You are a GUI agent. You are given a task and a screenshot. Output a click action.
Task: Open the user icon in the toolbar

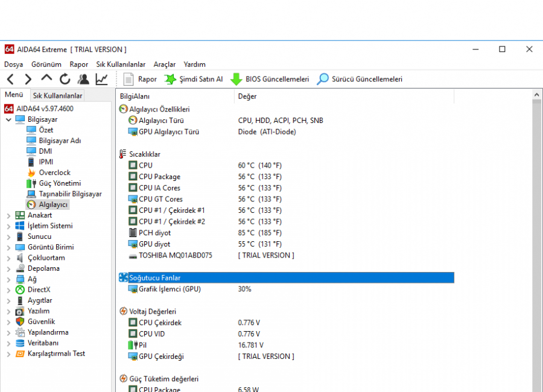(83, 79)
